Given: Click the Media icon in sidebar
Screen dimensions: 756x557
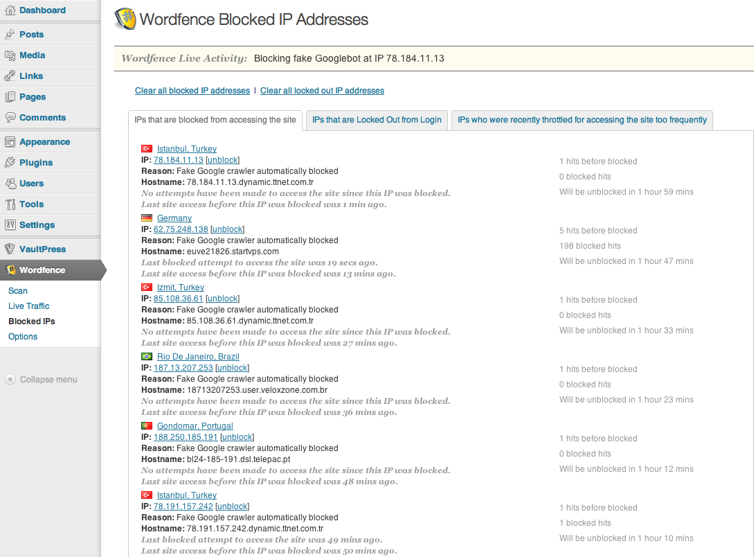Looking at the screenshot, I should pos(10,55).
